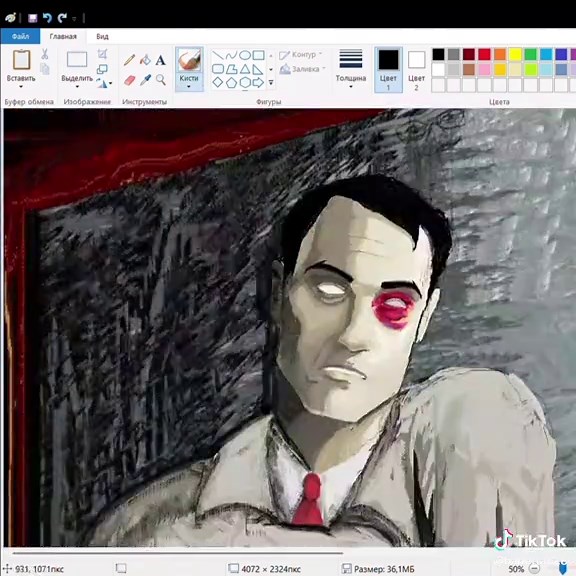Select the Pencil tool
Image resolution: width=576 pixels, height=576 pixels.
(129, 60)
